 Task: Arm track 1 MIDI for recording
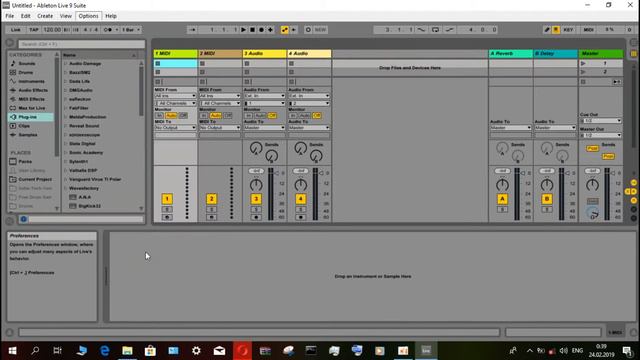pos(167,217)
